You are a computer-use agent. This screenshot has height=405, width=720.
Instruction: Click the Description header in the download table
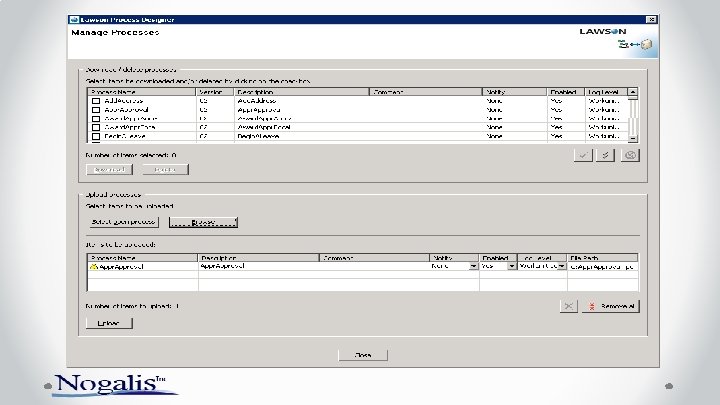click(x=302, y=92)
